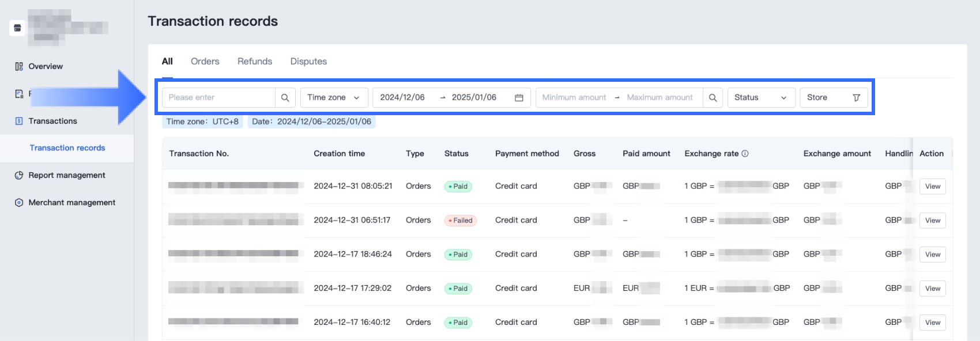
Task: Click the Payment method column header
Action: 527,154
